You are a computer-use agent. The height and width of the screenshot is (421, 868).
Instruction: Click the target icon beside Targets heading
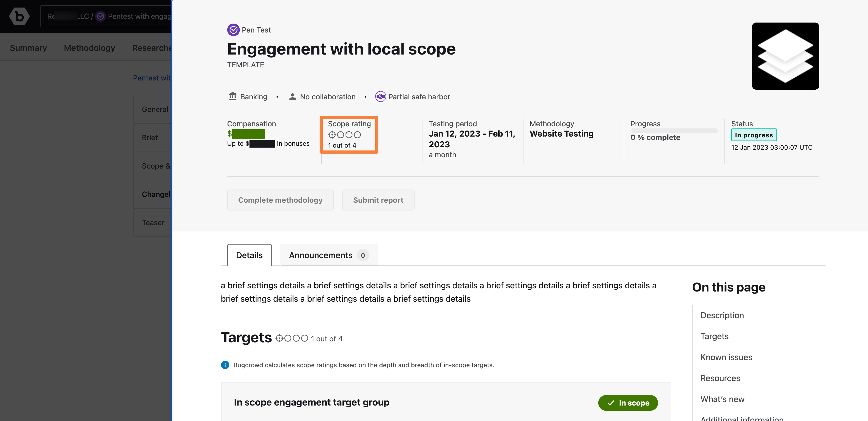279,338
